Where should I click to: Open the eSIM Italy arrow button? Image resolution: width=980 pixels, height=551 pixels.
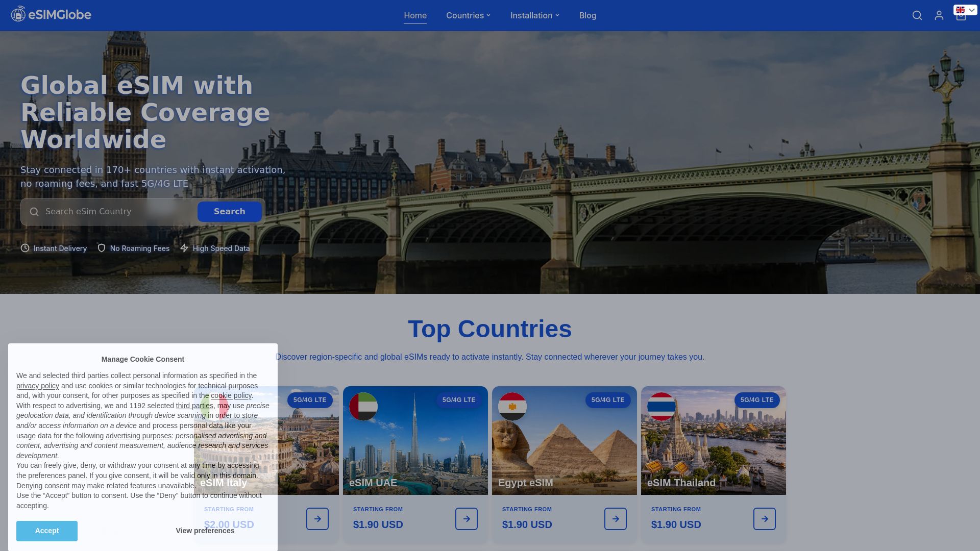[317, 519]
